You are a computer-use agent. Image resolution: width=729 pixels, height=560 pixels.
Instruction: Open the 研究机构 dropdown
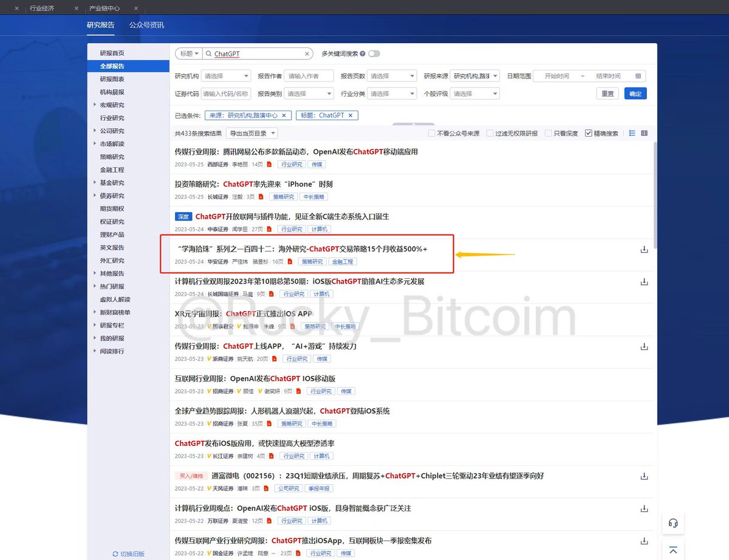pos(226,77)
